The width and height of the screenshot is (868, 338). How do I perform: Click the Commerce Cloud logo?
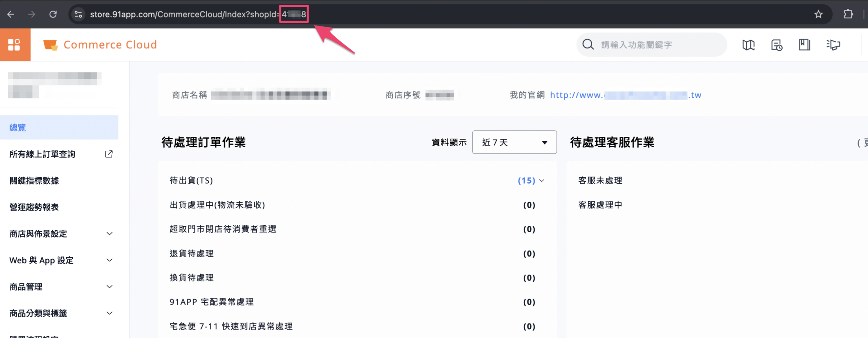point(100,44)
